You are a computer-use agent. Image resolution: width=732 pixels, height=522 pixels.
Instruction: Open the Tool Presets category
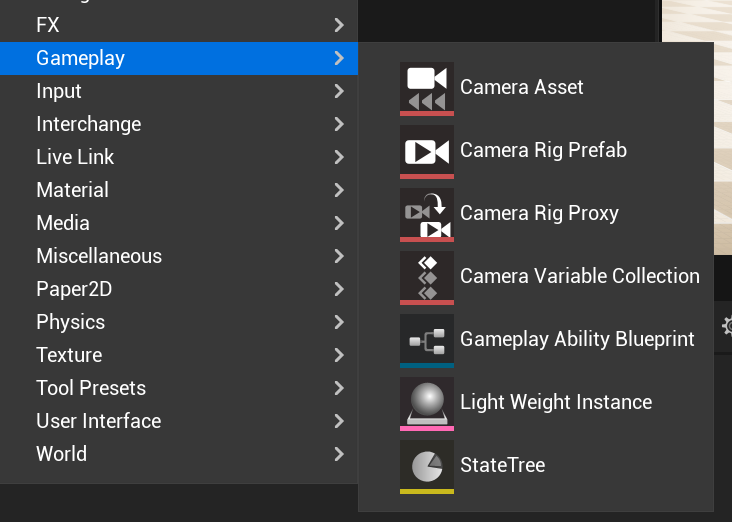(x=91, y=388)
